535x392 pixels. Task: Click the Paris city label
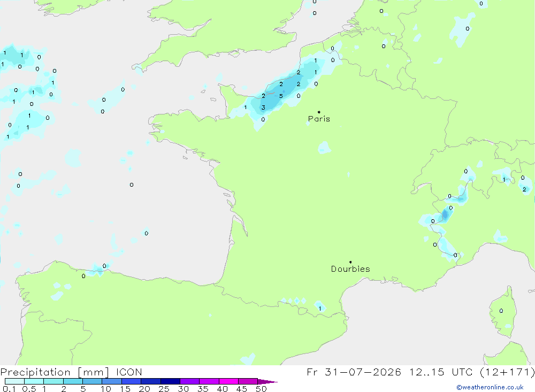[x=319, y=119]
